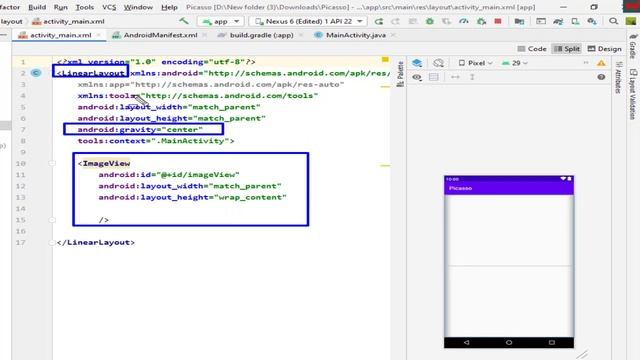Click the horizontal expand arrows icon
640x360 pixels.
[455, 77]
